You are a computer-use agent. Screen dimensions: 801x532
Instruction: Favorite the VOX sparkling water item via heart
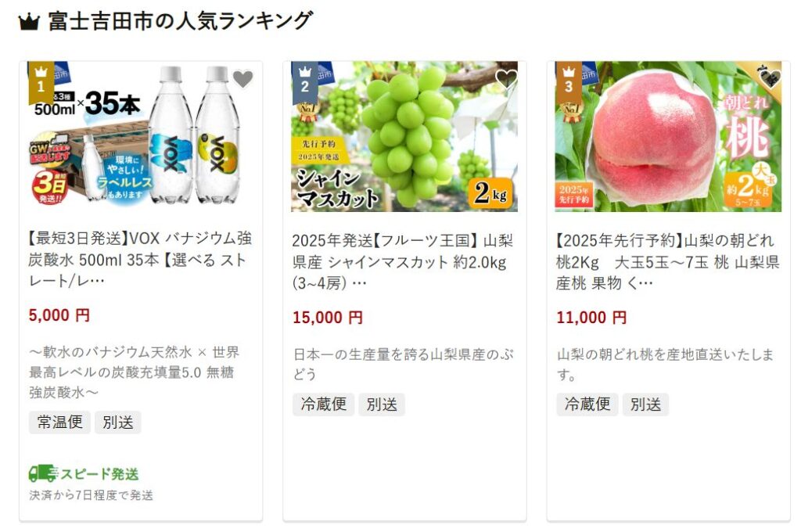243,79
